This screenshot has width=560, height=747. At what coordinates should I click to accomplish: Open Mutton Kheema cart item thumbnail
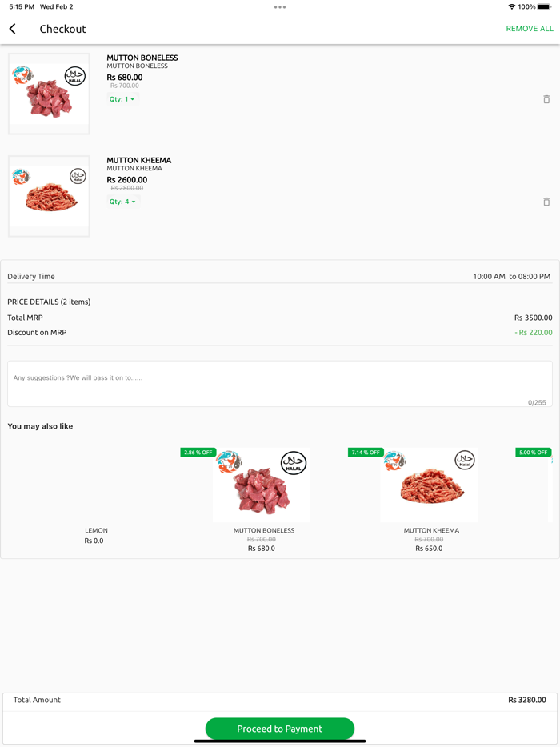tap(49, 196)
